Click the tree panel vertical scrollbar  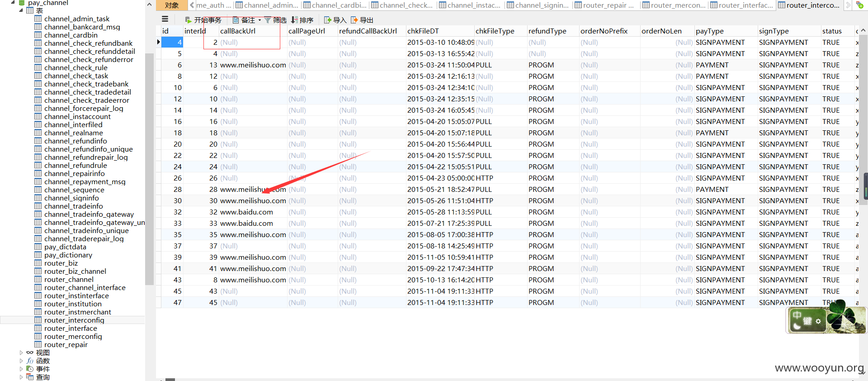pyautogui.click(x=150, y=169)
